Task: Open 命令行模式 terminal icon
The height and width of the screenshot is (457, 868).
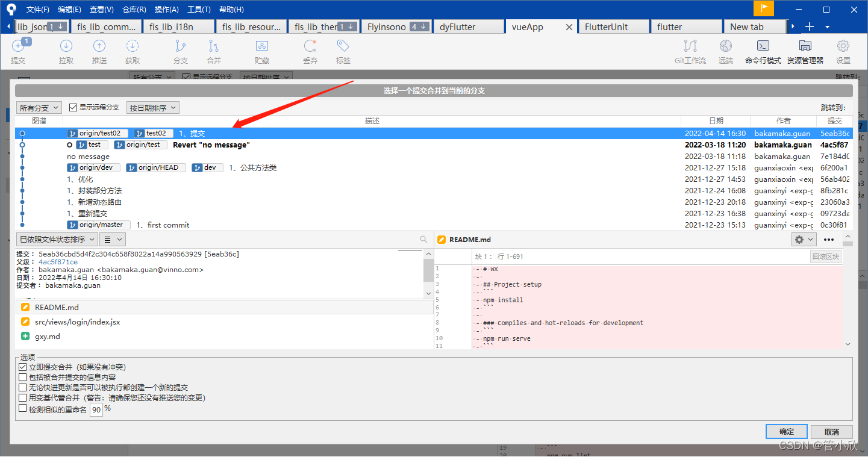Action: pos(763,46)
